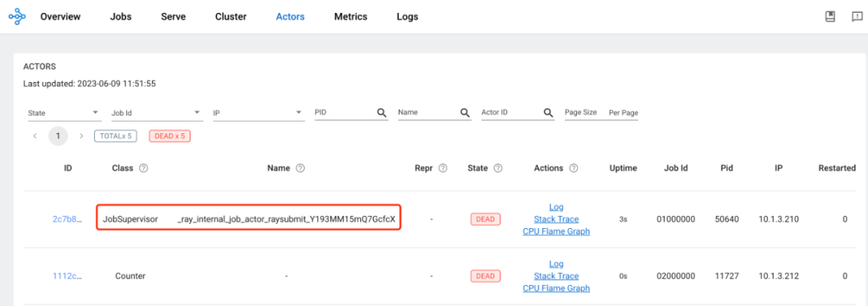The height and width of the screenshot is (306, 868).
Task: Switch to the Metrics tab
Action: click(350, 17)
